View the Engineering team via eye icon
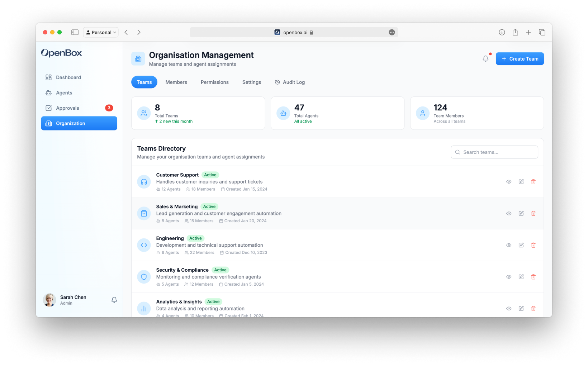 pos(508,245)
